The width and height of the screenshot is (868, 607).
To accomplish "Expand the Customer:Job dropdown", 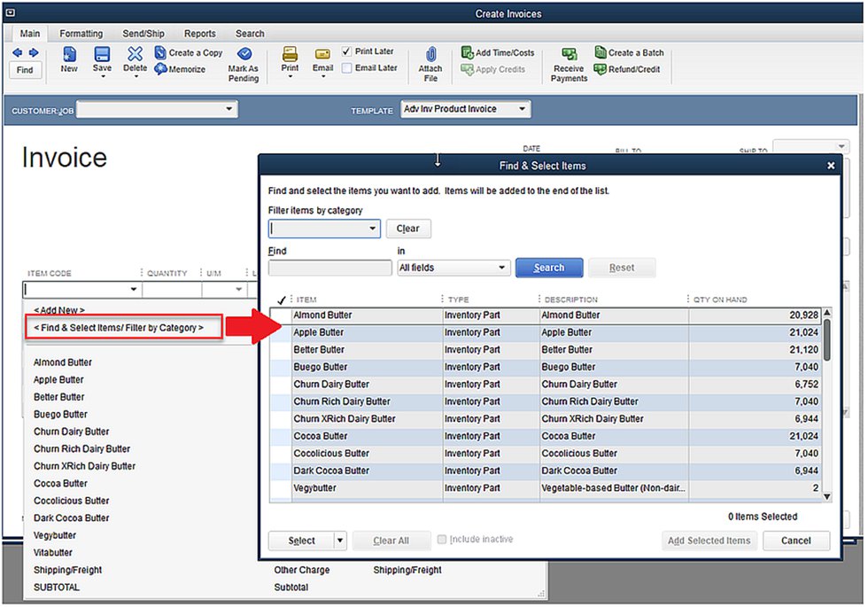I will pos(229,109).
